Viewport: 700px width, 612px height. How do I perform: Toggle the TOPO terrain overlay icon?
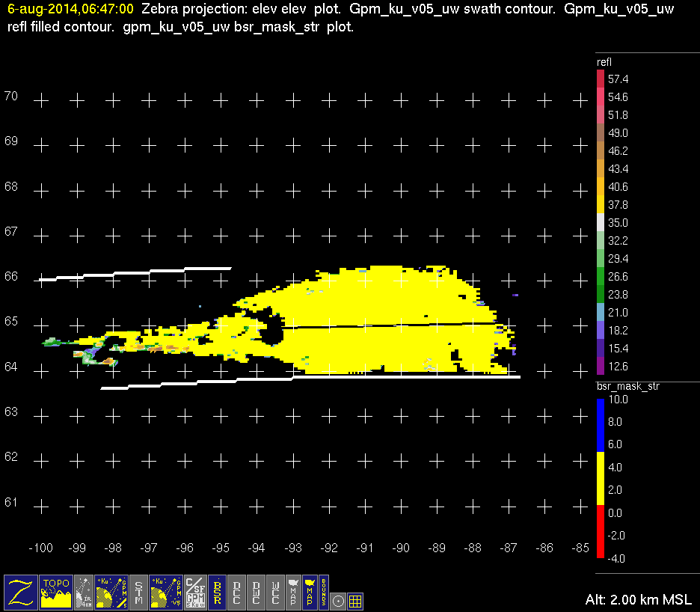point(57,591)
